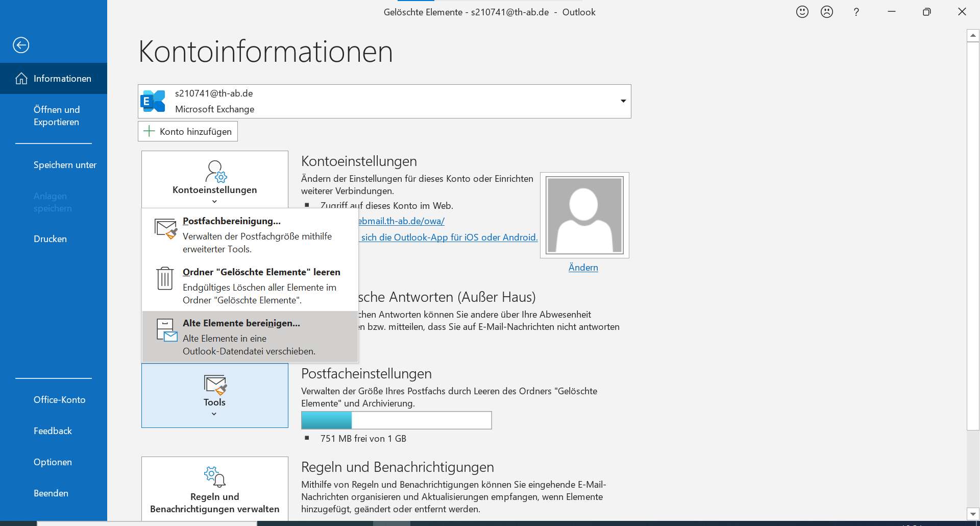Select Alte Elemente bereinigen... entry
The height and width of the screenshot is (526, 980).
(x=250, y=337)
